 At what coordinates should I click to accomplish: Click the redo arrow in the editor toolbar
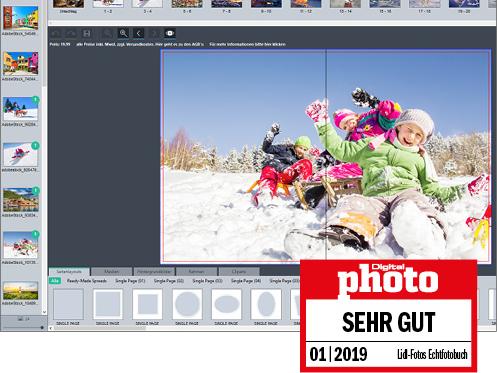71,33
